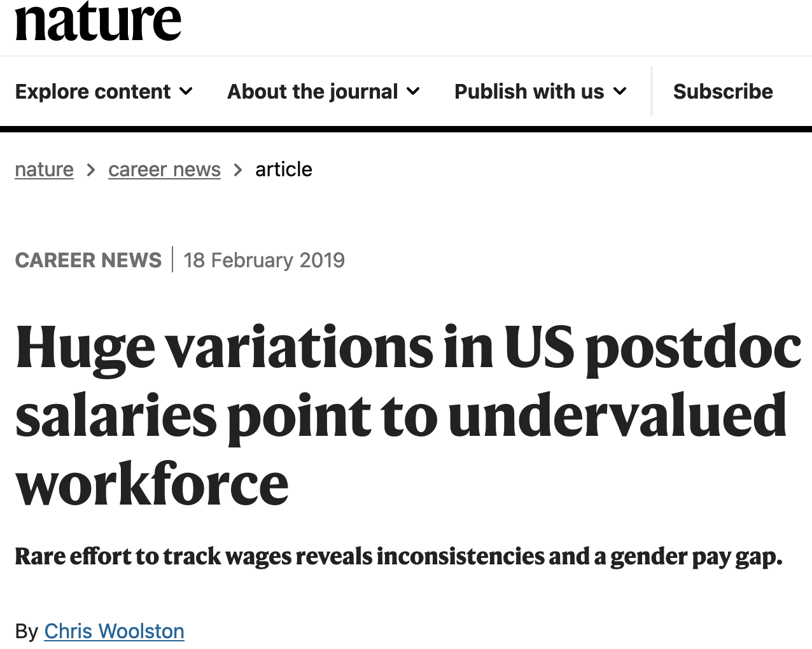Viewport: 812px width, 649px height.
Task: Expand the chevron next to About the journal
Action: click(413, 92)
